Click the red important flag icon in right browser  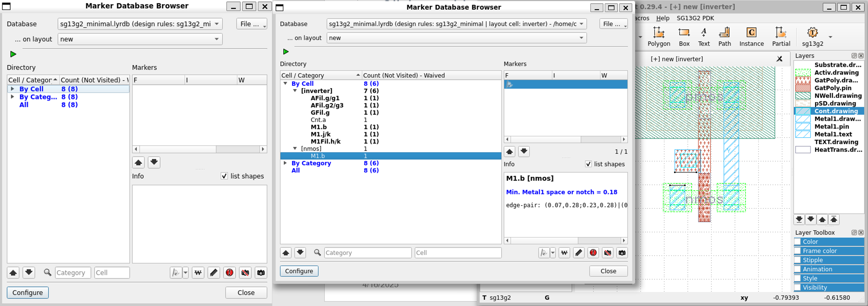coord(593,253)
